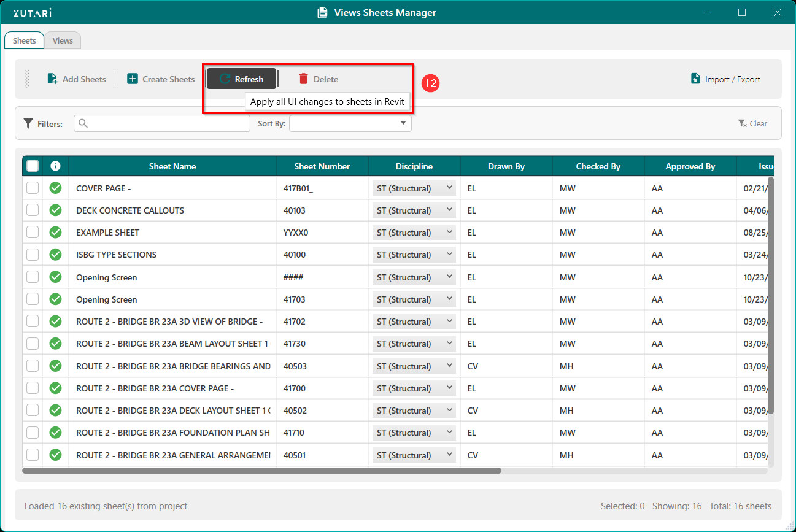
Task: Click the horizontal scrollbar of the table
Action: 261,471
